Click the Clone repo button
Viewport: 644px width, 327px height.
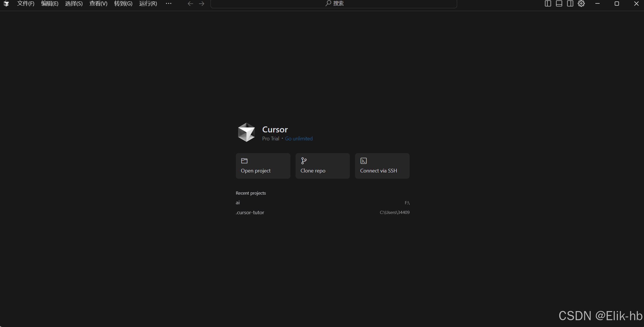click(323, 166)
